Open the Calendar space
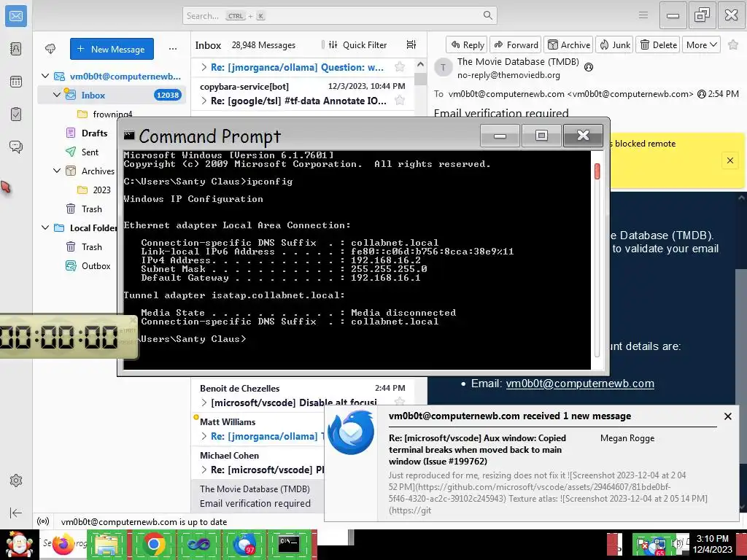 click(x=16, y=82)
